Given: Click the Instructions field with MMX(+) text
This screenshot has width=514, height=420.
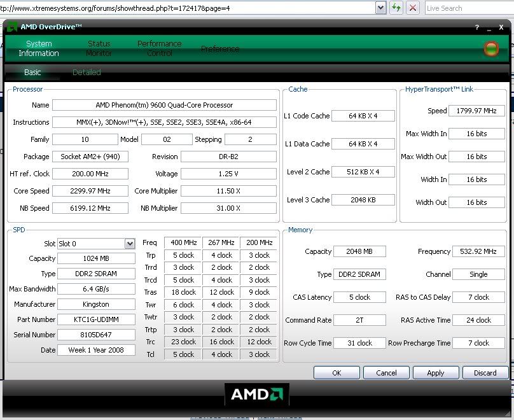Looking at the screenshot, I should tap(164, 122).
